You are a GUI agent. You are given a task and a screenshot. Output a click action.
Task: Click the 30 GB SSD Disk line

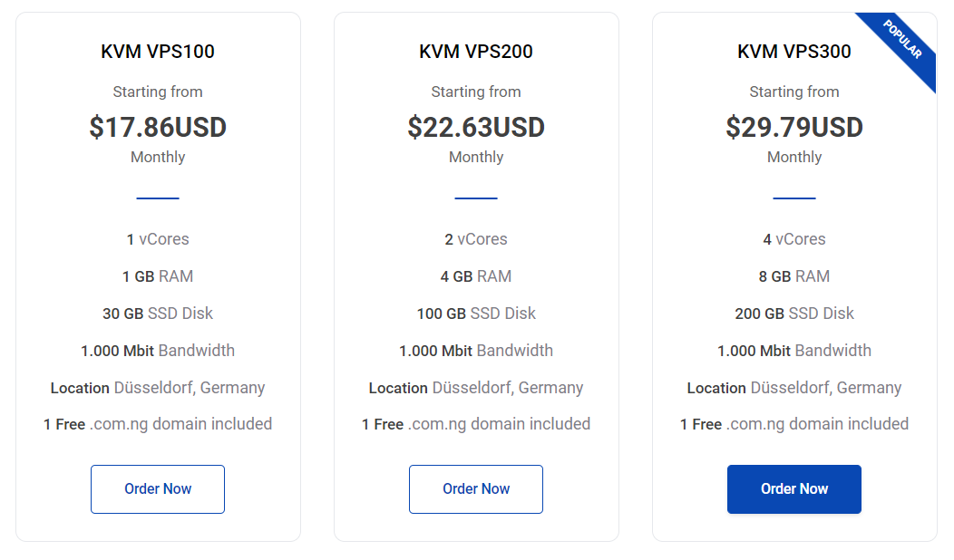(x=158, y=314)
